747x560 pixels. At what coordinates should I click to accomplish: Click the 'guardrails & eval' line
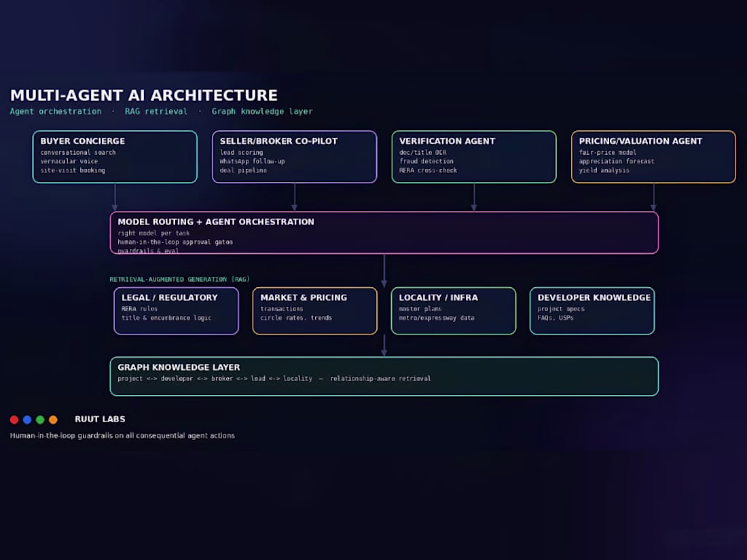148,250
